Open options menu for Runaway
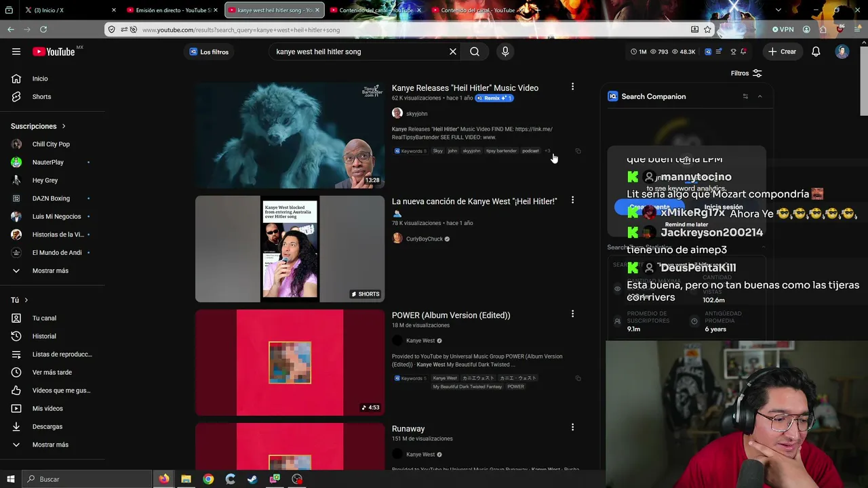868x488 pixels. click(572, 427)
